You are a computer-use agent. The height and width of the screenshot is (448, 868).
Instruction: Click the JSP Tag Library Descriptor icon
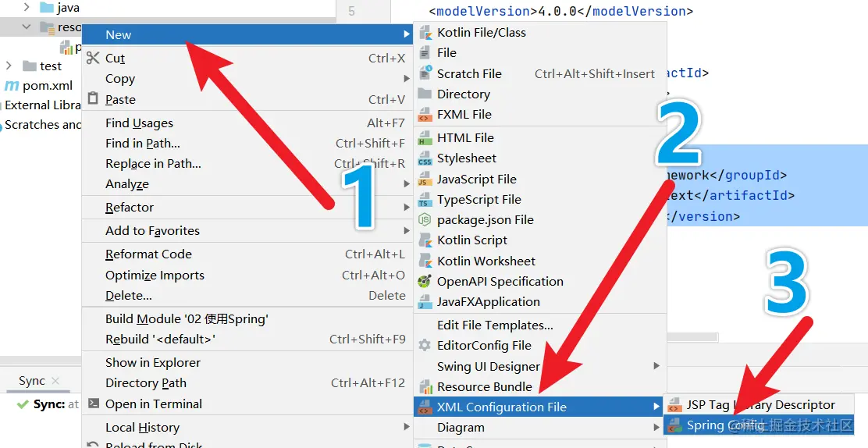(x=674, y=405)
